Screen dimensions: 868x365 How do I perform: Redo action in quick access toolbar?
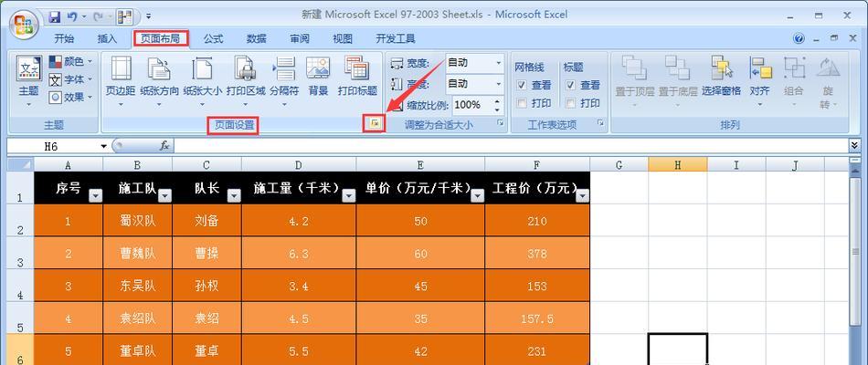point(101,16)
